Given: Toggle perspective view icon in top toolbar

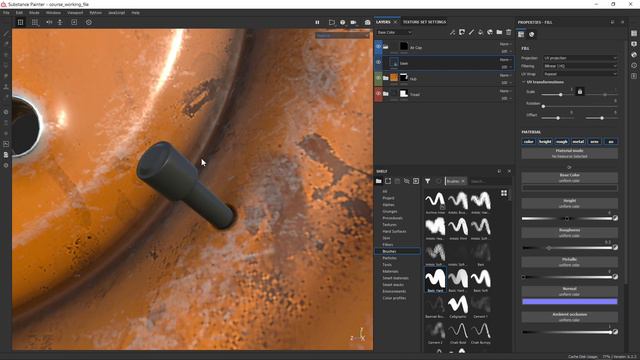Looking at the screenshot, I should click(x=20, y=22).
